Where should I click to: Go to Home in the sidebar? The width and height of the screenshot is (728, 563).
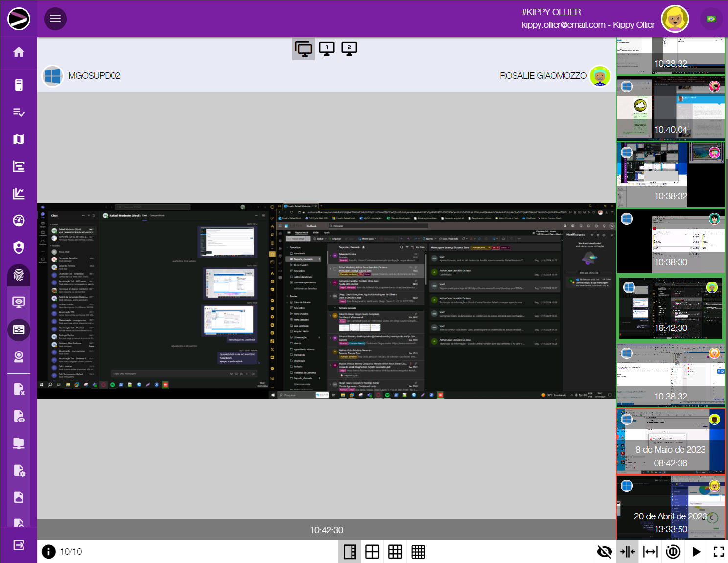click(x=19, y=52)
